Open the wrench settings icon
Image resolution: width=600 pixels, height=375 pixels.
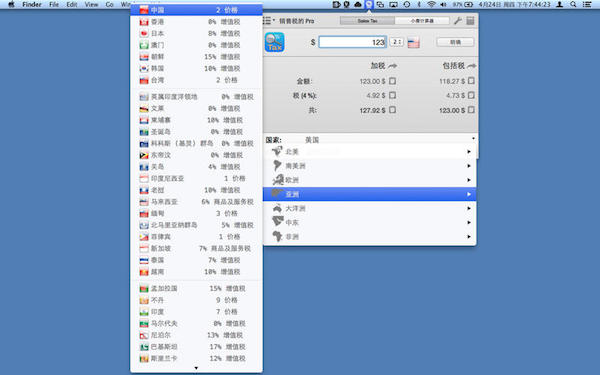pyautogui.click(x=457, y=21)
